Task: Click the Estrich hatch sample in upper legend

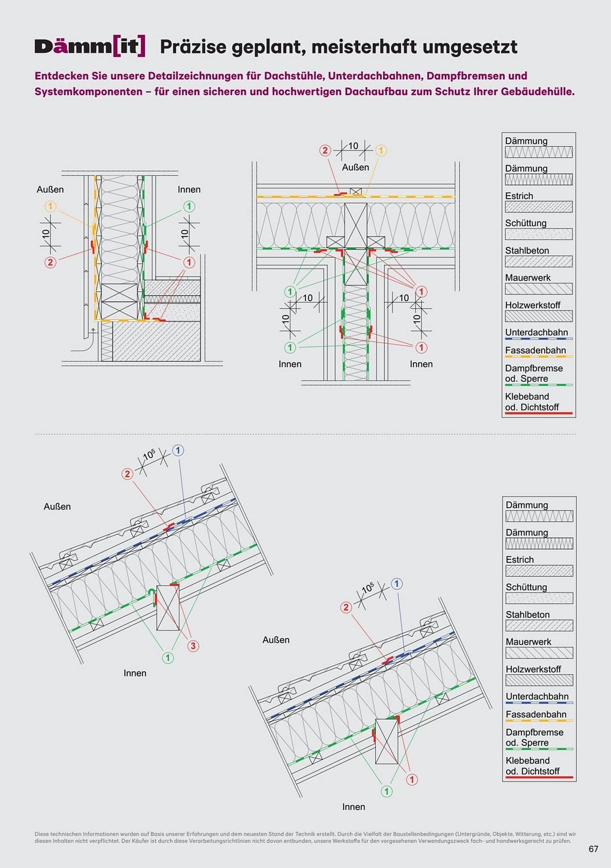Action: (x=539, y=207)
